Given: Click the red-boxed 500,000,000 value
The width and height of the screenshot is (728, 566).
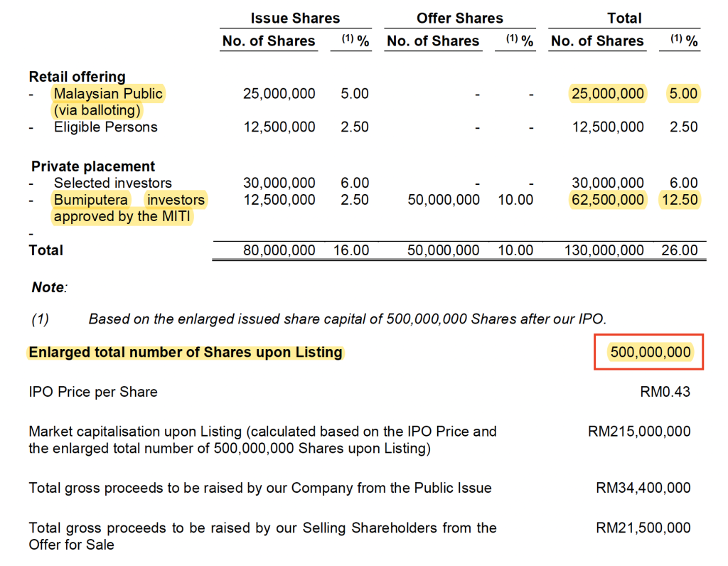Looking at the screenshot, I should [650, 352].
